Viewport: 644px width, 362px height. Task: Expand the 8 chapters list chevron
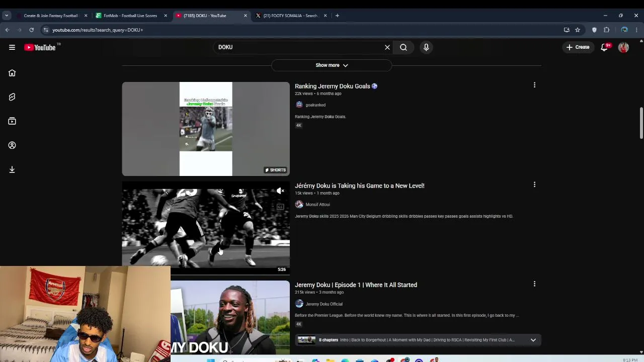(x=533, y=340)
